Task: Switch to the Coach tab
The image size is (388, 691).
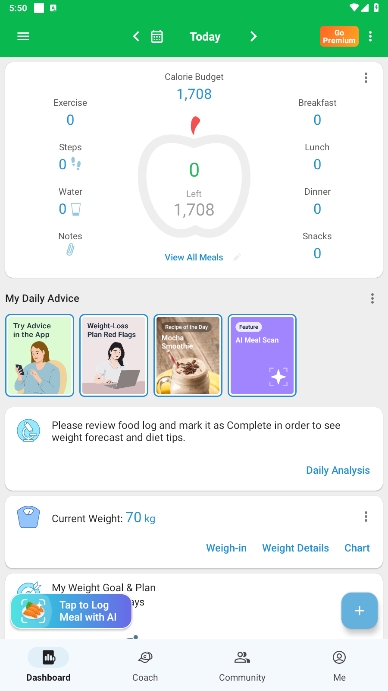Action: coord(145,665)
